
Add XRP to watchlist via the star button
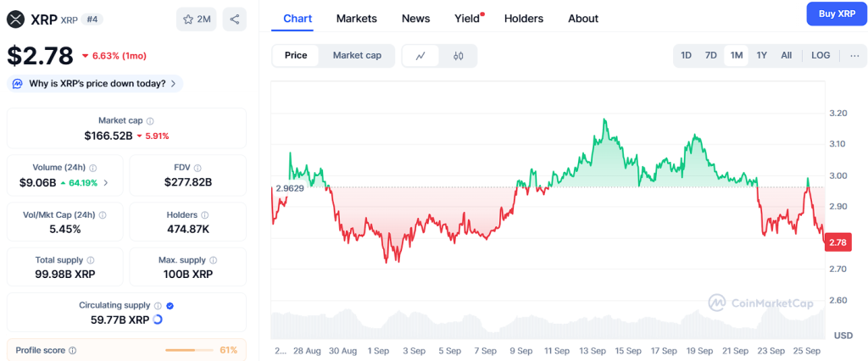tap(196, 19)
